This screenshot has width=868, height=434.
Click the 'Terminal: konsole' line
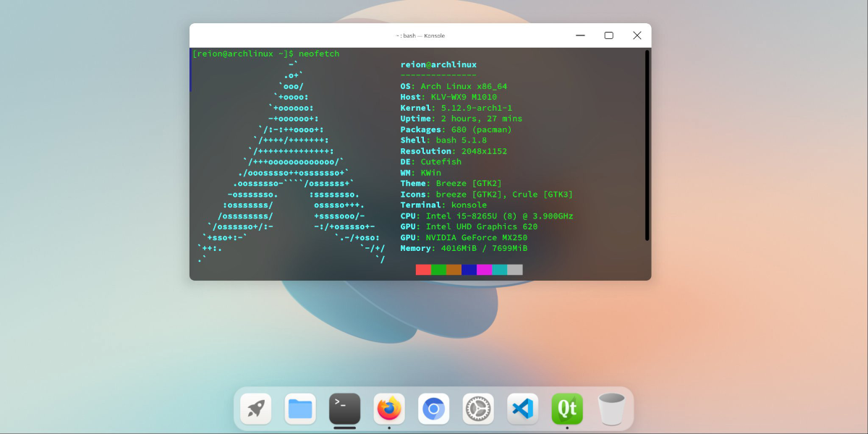(443, 205)
